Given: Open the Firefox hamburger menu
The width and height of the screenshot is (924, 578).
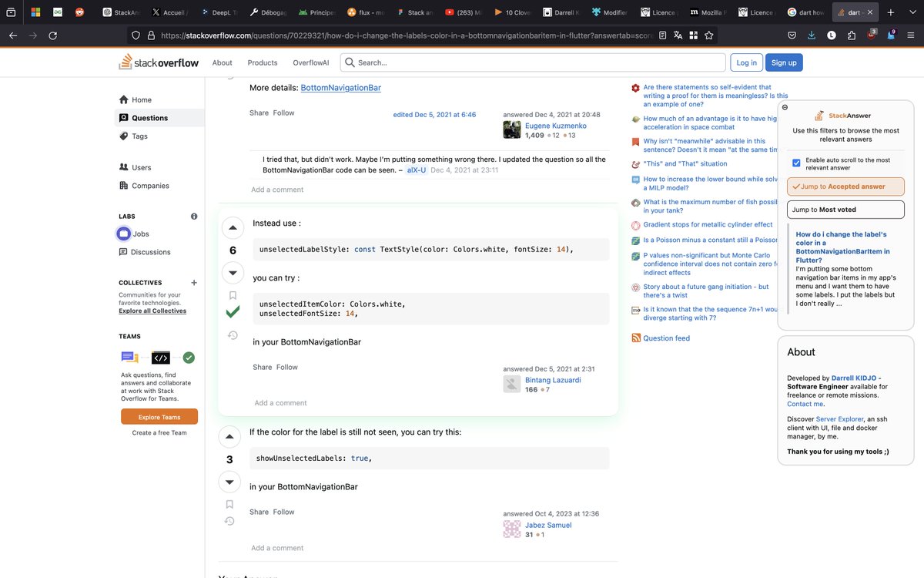Looking at the screenshot, I should pos(912,35).
